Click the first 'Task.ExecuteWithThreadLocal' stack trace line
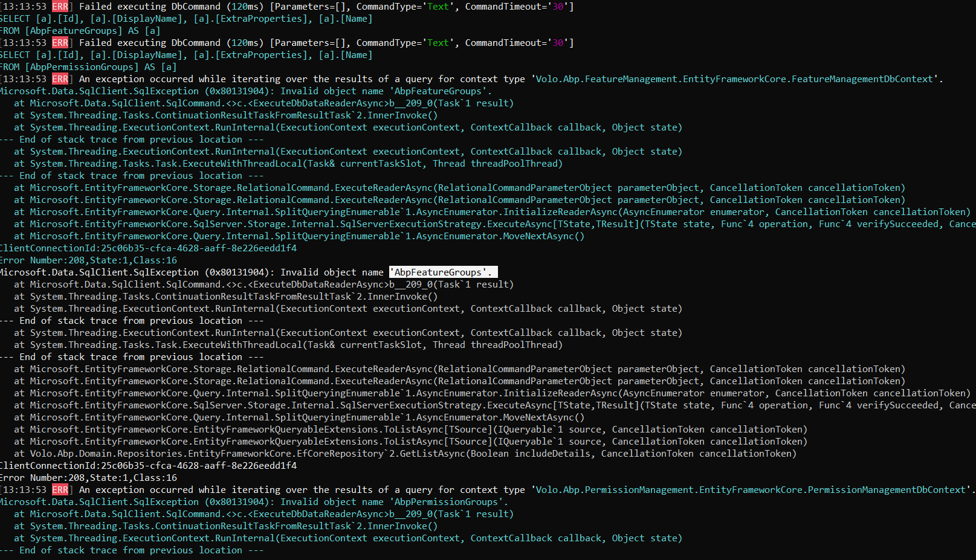The width and height of the screenshot is (976, 560). pos(288,164)
